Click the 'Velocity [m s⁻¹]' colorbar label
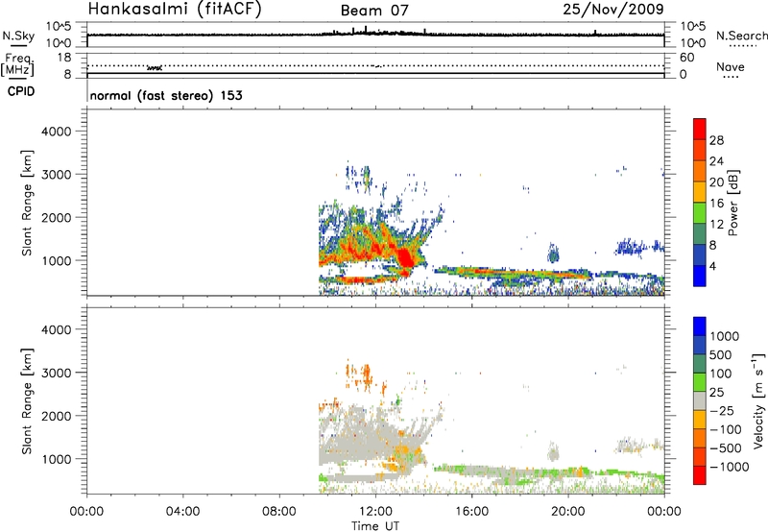This screenshot has width=768, height=532. coord(758,400)
